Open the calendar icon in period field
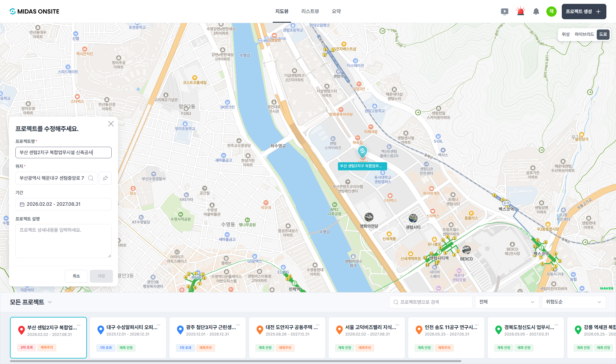The image size is (616, 364). pos(22,204)
